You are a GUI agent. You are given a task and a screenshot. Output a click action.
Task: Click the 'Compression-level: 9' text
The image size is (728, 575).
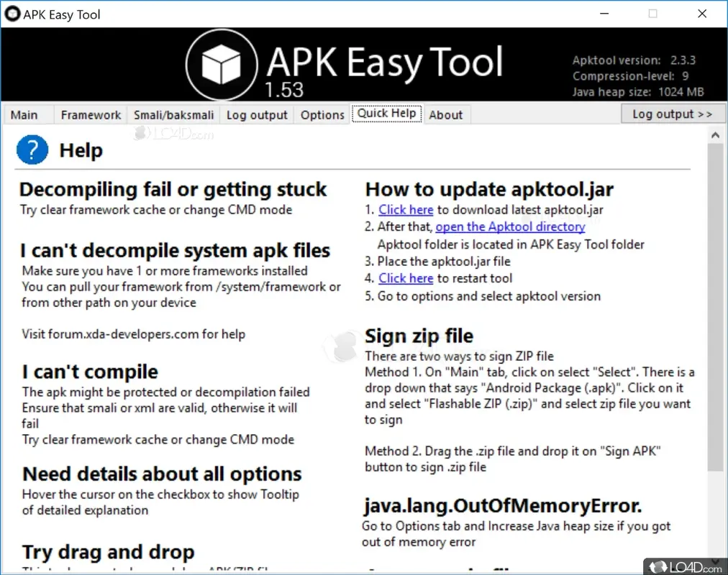click(x=630, y=76)
